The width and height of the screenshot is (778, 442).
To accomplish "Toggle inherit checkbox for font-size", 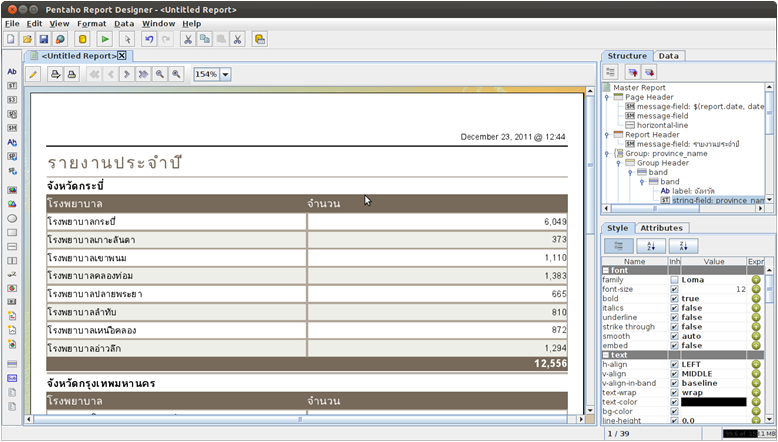I will click(x=674, y=289).
